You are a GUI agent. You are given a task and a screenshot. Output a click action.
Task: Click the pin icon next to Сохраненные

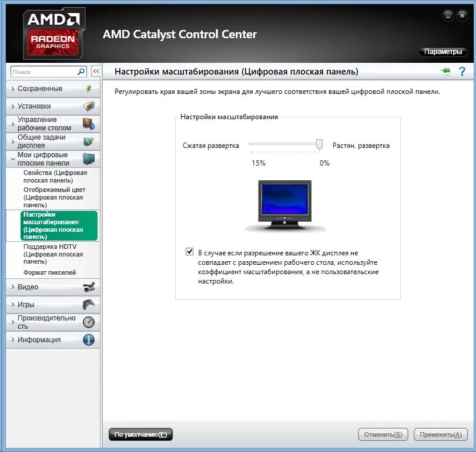click(89, 89)
